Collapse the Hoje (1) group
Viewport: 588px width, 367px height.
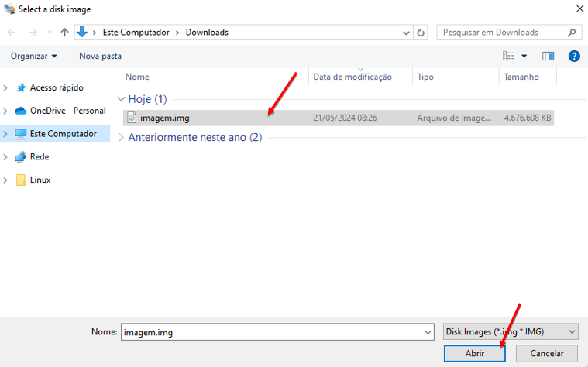click(x=121, y=99)
